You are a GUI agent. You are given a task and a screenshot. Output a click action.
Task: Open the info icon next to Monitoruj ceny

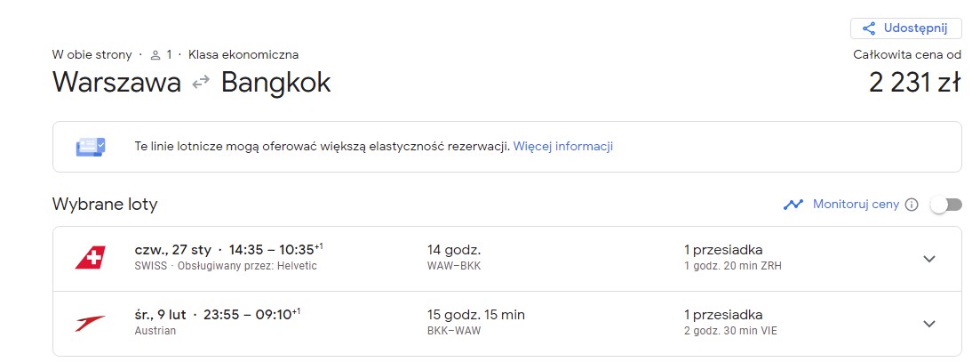tap(912, 205)
